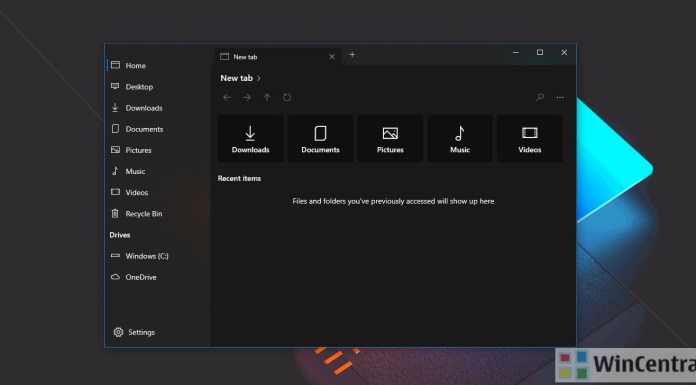The image size is (696, 385).
Task: Select the New tab tab
Action: click(x=278, y=57)
